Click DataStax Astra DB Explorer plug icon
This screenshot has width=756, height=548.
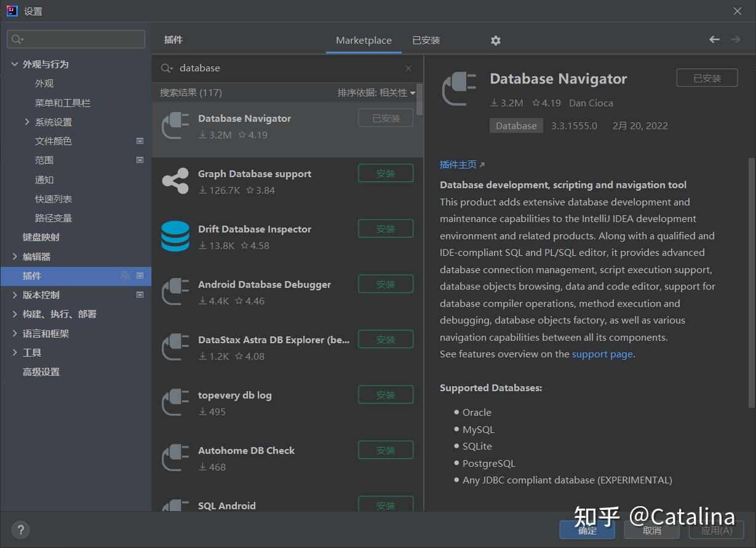(175, 347)
